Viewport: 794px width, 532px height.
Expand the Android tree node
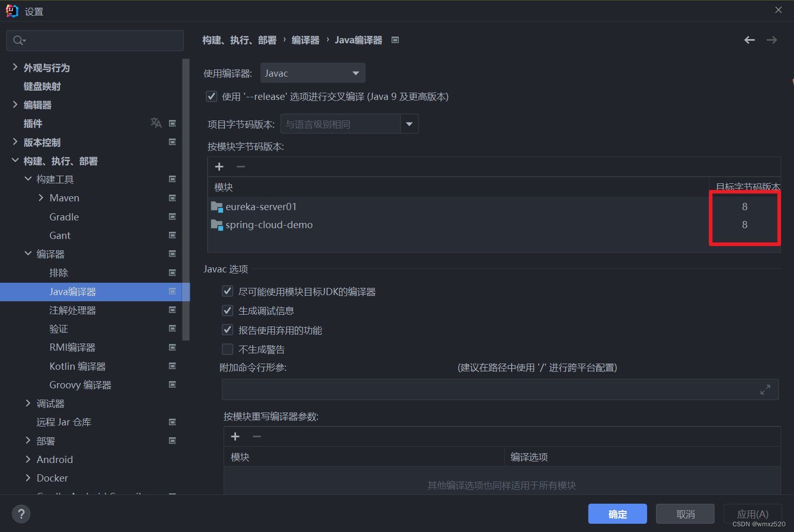click(28, 459)
